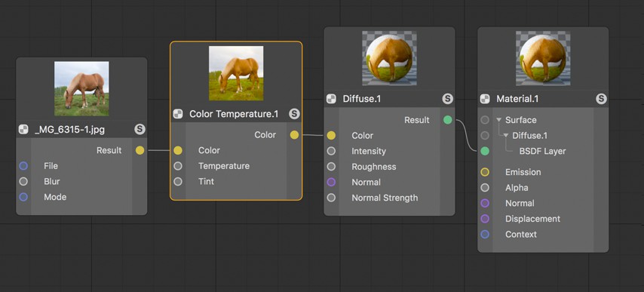Click the Normal Strength label

[x=385, y=198]
